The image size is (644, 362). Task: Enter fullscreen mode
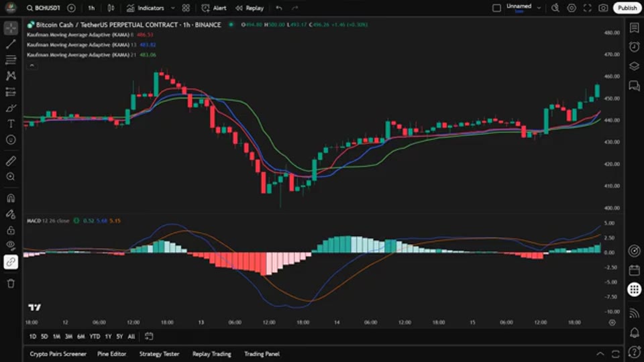(x=588, y=8)
